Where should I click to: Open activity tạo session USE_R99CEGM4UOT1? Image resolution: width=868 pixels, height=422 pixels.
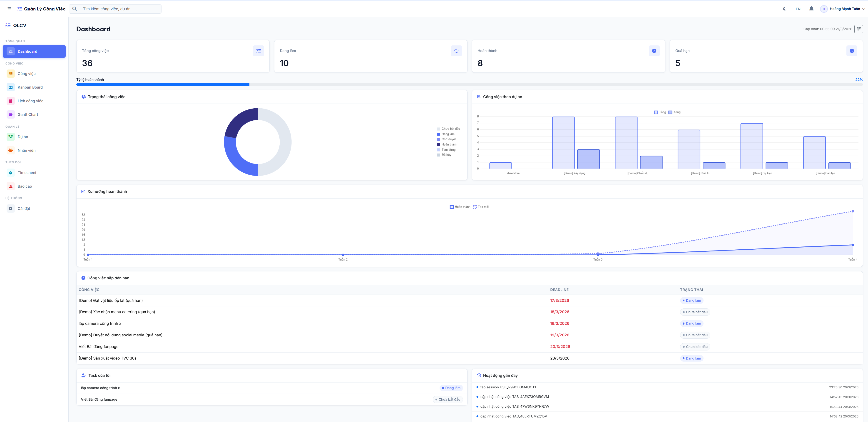[x=508, y=387]
